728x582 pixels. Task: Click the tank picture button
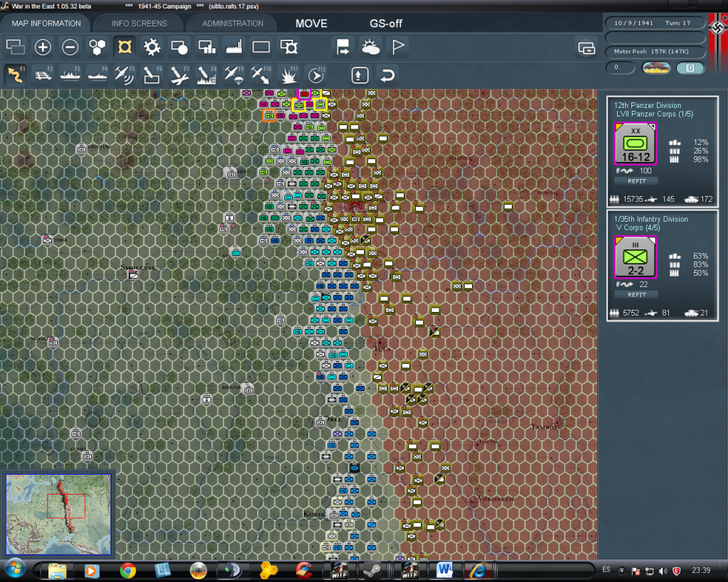(x=655, y=68)
